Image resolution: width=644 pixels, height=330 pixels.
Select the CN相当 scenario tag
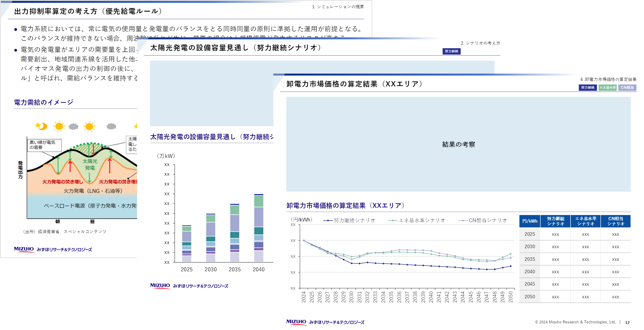click(627, 87)
